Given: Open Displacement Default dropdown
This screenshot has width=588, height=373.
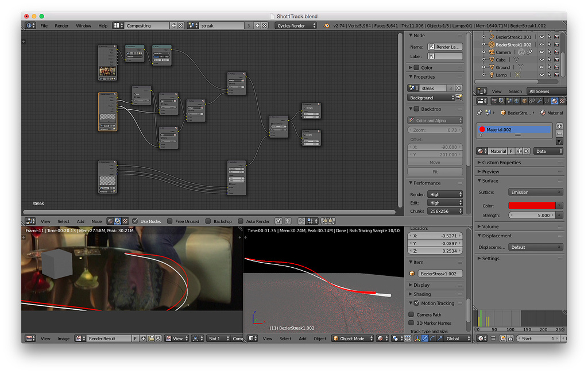Looking at the screenshot, I should pyautogui.click(x=536, y=247).
